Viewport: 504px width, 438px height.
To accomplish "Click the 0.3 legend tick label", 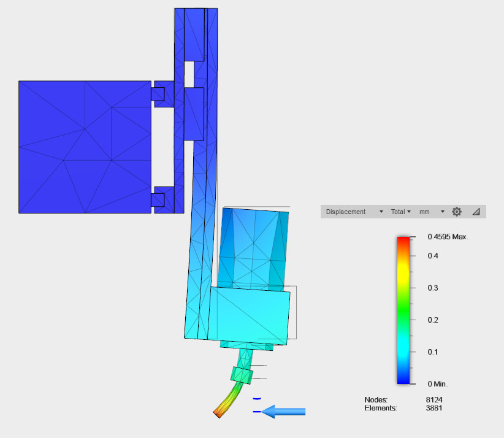I will tap(433, 288).
